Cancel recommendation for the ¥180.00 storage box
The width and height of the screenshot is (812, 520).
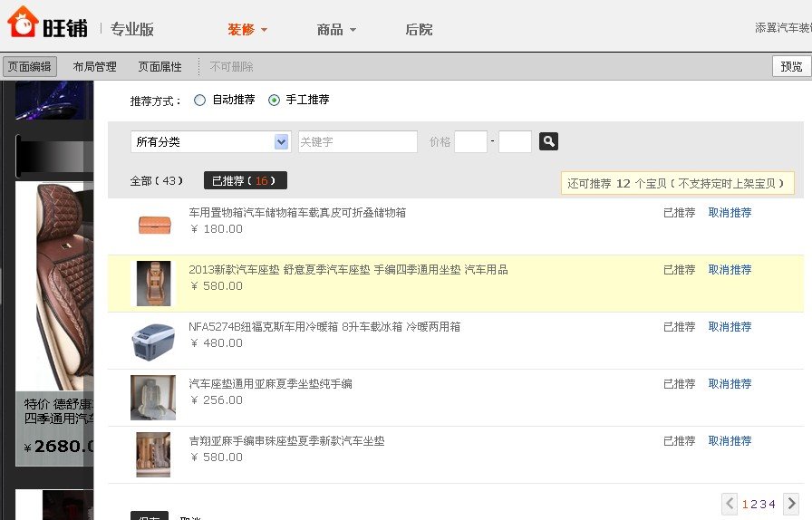[730, 213]
